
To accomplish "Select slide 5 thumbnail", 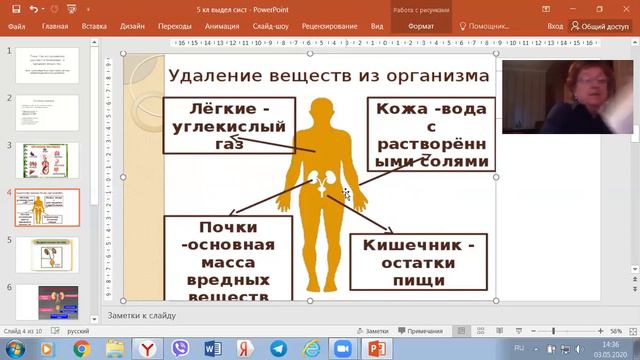I will [x=47, y=255].
